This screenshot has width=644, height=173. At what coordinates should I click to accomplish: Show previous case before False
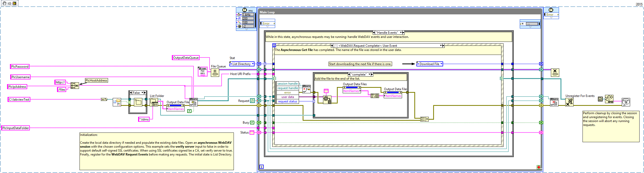[131, 93]
